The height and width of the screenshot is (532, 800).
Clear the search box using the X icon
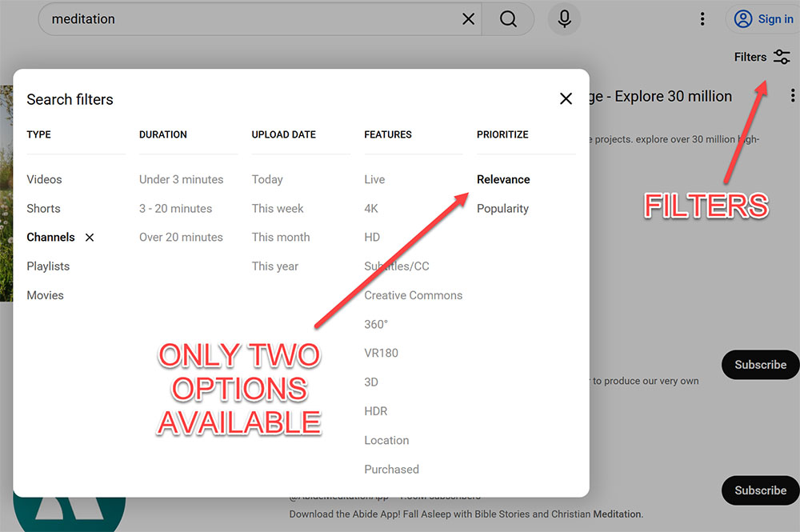point(469,18)
